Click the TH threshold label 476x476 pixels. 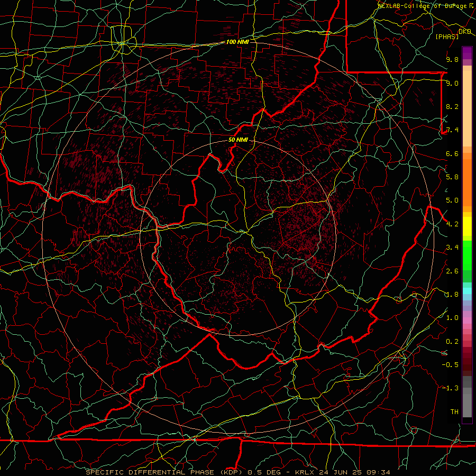454,412
